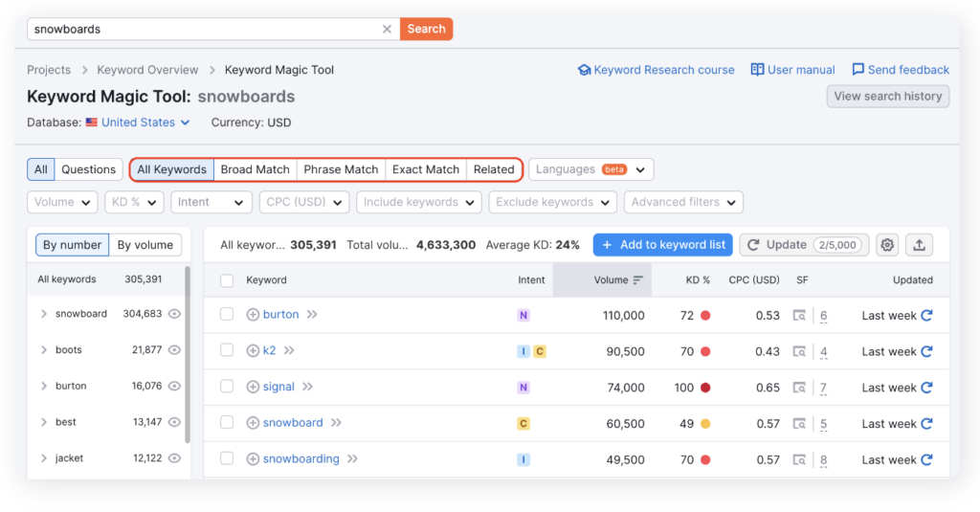
Task: Click Add to keyword list button
Action: 662,245
